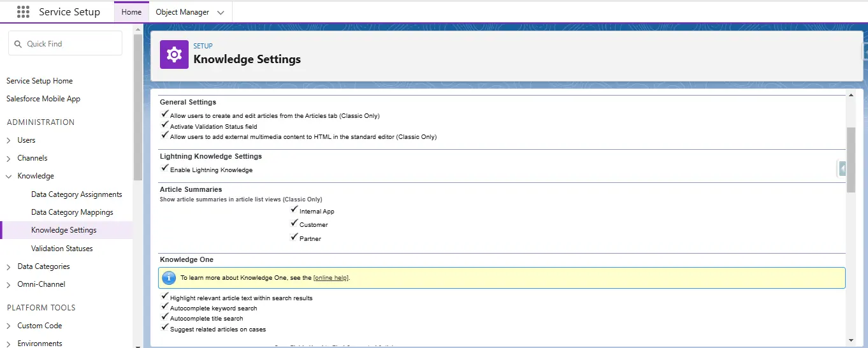
Task: Toggle Enable Lightning Knowledge checkbox
Action: 165,168
